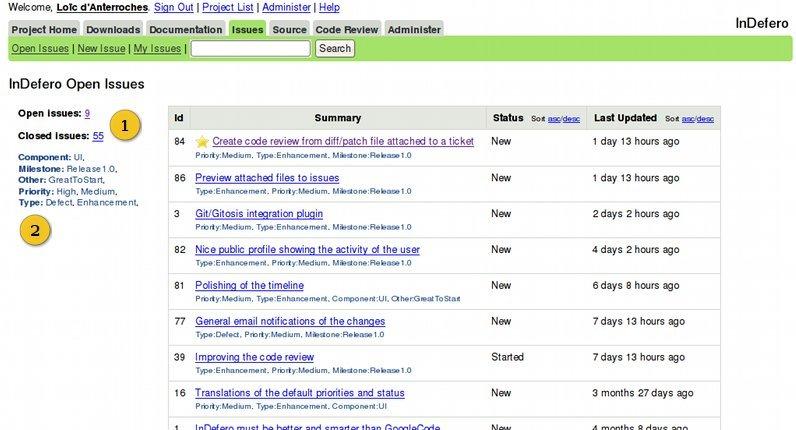Image resolution: width=796 pixels, height=430 pixels.
Task: Click '6 days 8 hours ago' cell
Action: [x=636, y=285]
